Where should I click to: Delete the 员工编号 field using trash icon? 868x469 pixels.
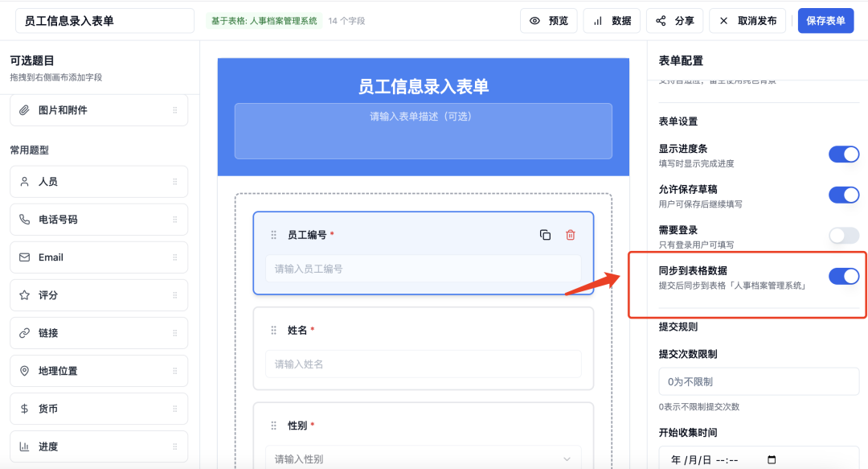(570, 235)
